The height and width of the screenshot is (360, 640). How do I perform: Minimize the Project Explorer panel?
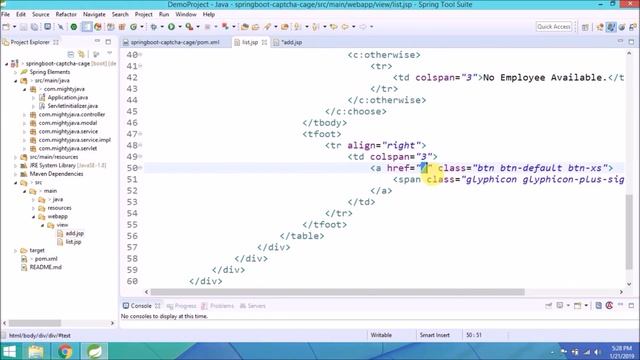97,42
